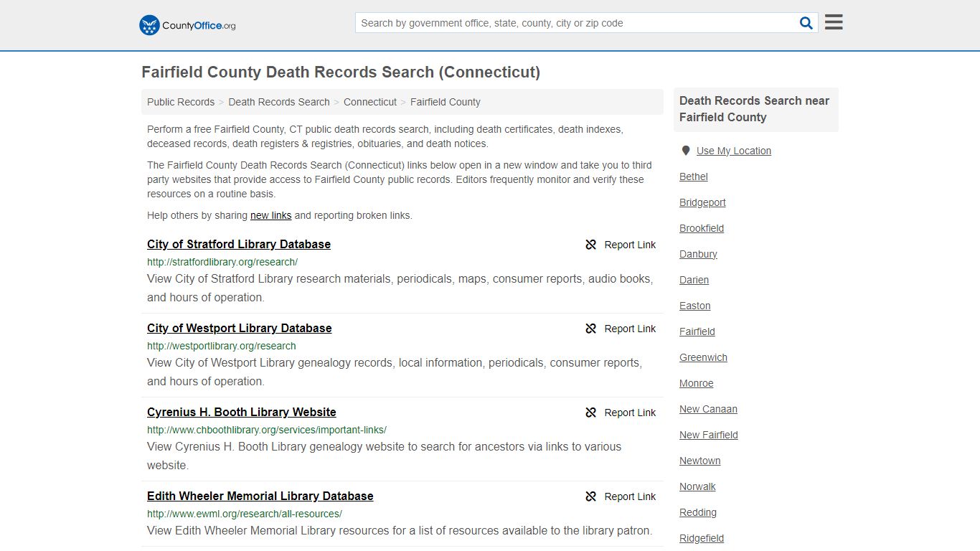Choose New Fairfield in nearby list

709,435
